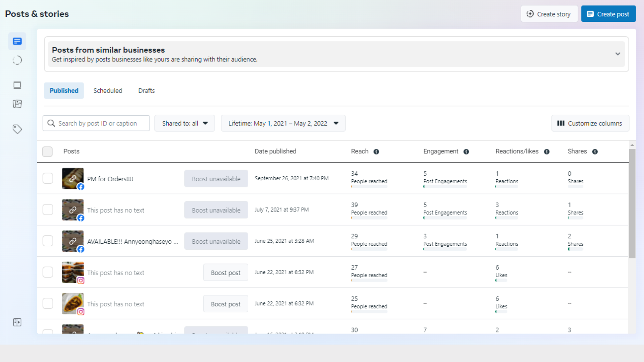Expand Posts from similar businesses section
Image resolution: width=644 pixels, height=362 pixels.
pyautogui.click(x=618, y=54)
